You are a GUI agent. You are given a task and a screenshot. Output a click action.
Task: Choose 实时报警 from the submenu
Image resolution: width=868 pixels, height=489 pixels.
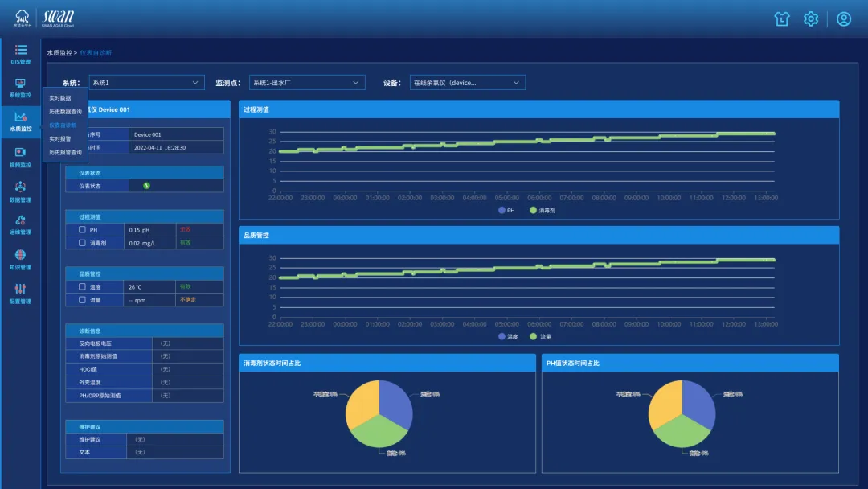(x=59, y=139)
